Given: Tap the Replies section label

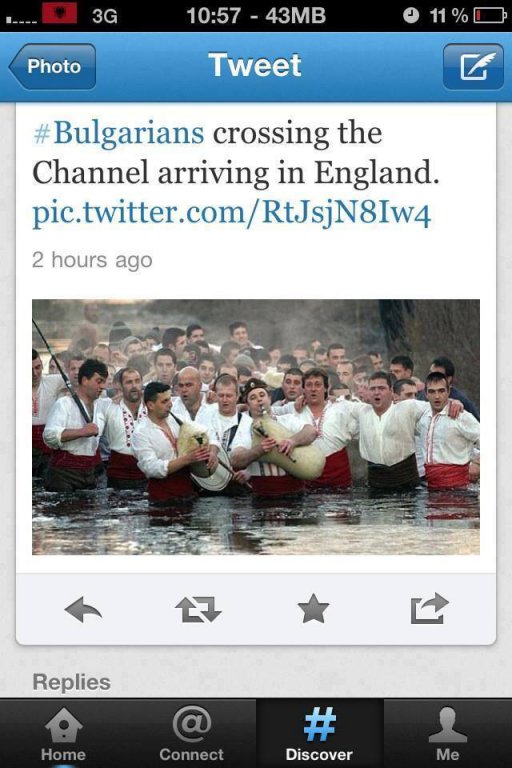Looking at the screenshot, I should [x=72, y=682].
